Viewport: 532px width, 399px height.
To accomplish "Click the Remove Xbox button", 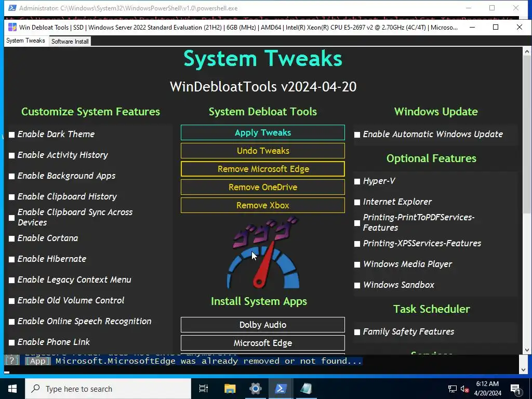I will pyautogui.click(x=262, y=205).
